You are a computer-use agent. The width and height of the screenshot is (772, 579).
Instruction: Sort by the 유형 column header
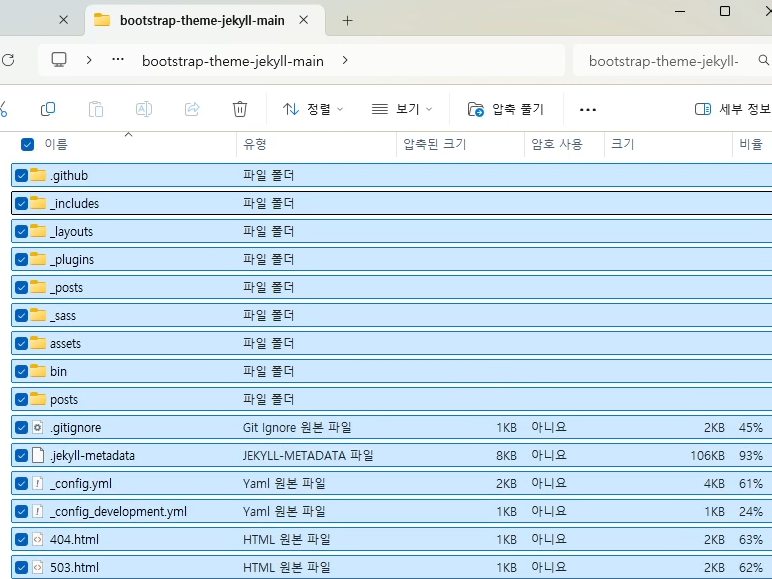[x=255, y=144]
